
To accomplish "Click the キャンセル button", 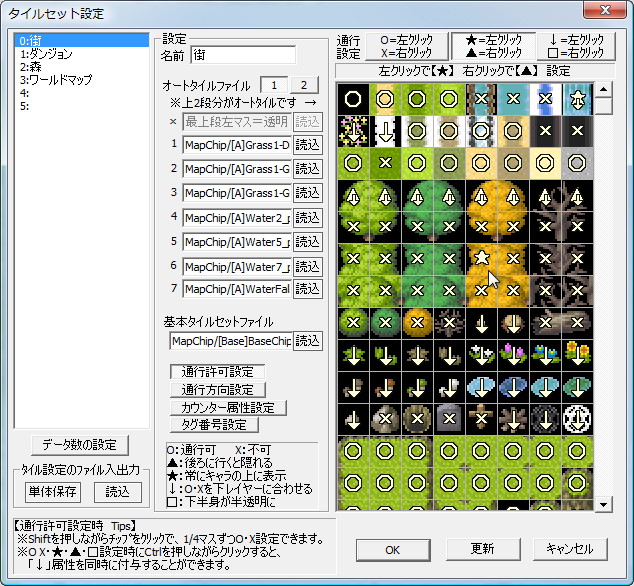I will (x=570, y=549).
